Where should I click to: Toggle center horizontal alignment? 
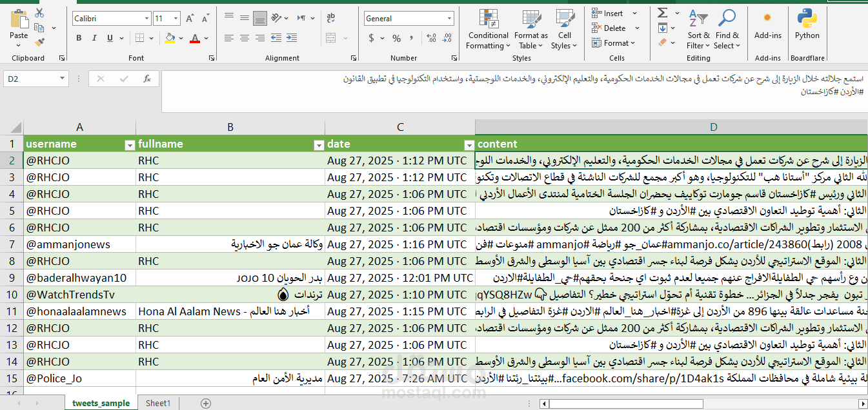[x=245, y=38]
